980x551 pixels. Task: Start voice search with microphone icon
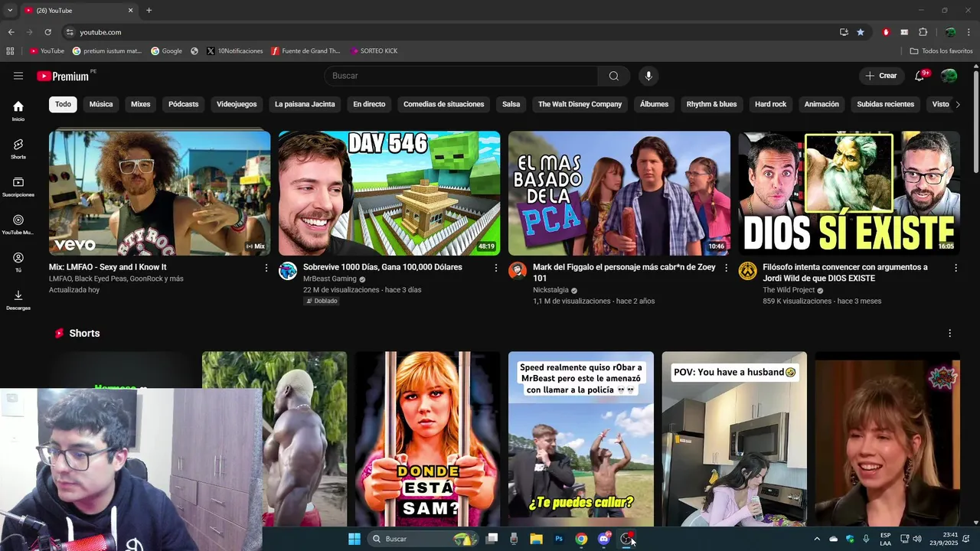648,76
